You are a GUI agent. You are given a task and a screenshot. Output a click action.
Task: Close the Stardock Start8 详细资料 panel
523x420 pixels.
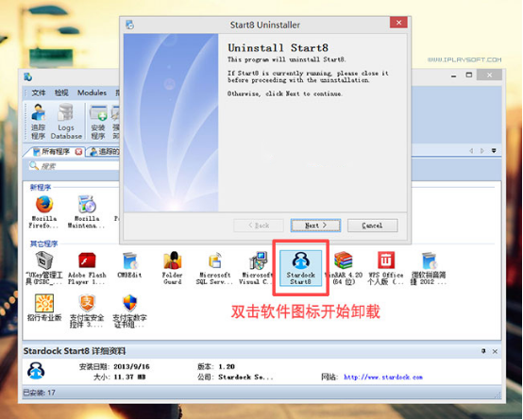pos(495,351)
